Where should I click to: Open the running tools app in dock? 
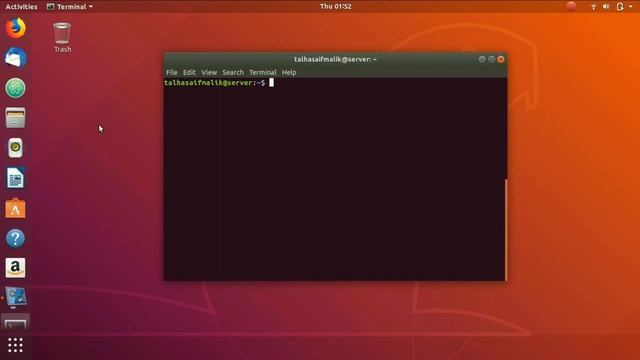16,298
